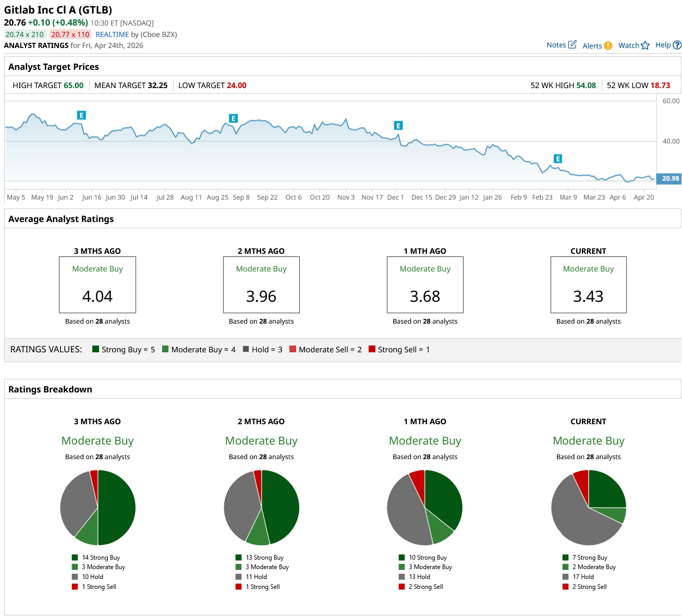Click the swatch beside '14 Strong Buy'

click(x=75, y=558)
